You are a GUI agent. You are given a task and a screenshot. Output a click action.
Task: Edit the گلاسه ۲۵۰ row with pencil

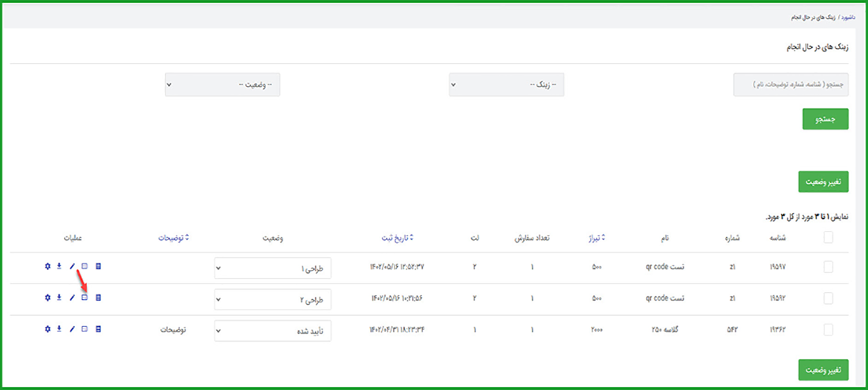tap(72, 329)
